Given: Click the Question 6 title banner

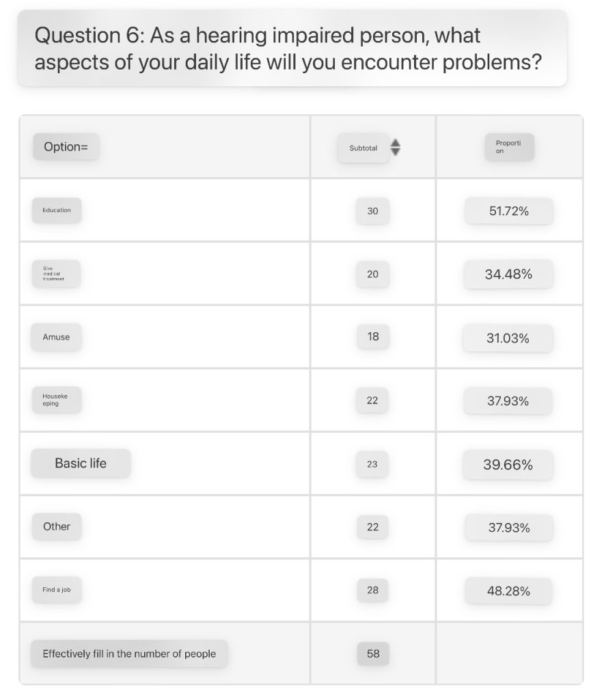Looking at the screenshot, I should click(x=292, y=49).
